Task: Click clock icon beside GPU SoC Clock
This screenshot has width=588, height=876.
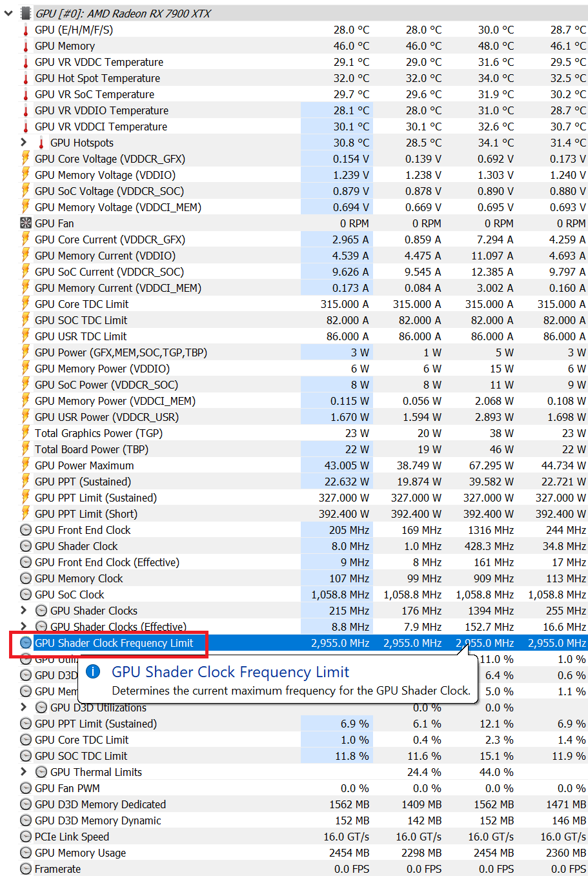Action: [26, 595]
